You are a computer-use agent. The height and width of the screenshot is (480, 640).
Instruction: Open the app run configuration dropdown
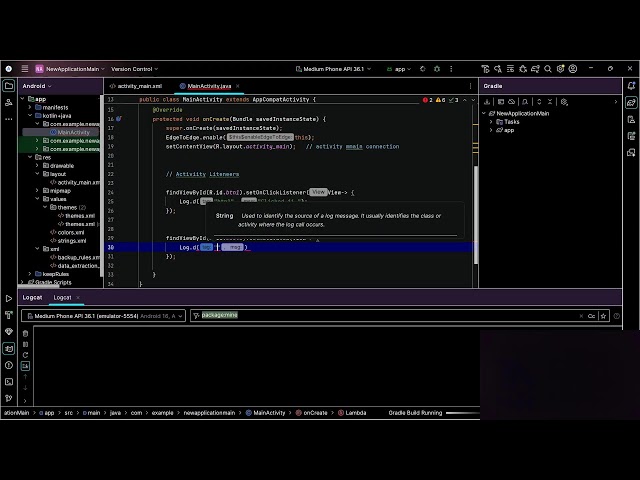coord(399,69)
